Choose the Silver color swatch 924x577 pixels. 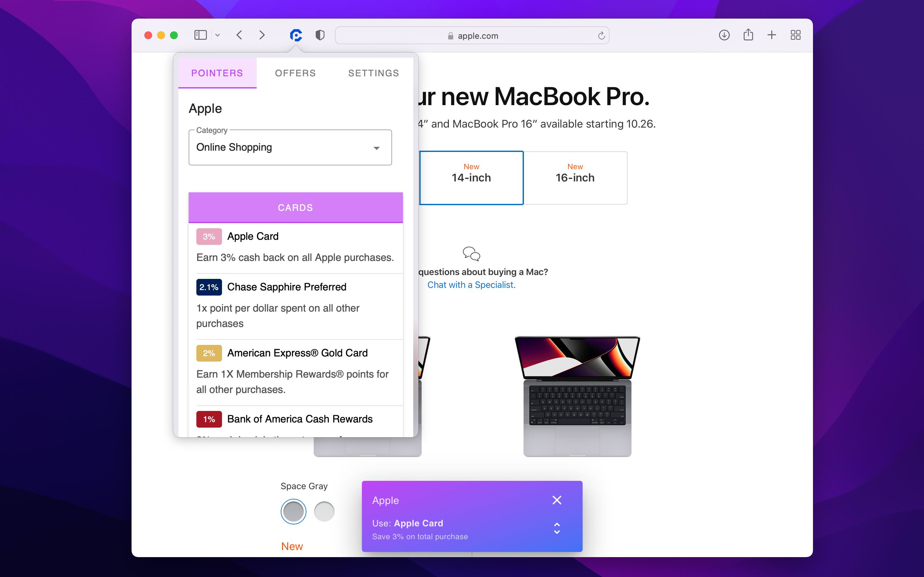[324, 511]
